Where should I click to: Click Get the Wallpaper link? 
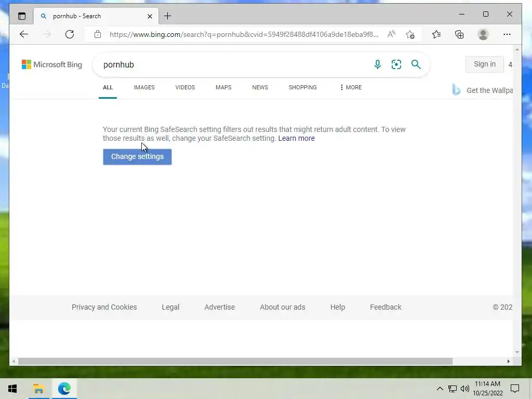coord(489,90)
